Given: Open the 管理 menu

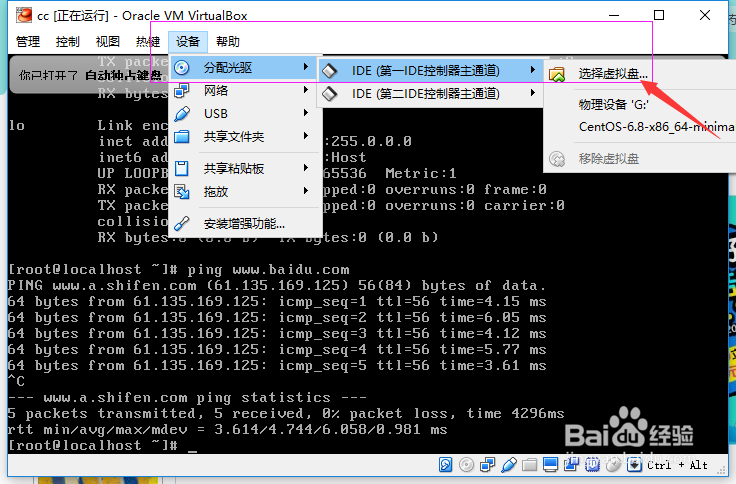Looking at the screenshot, I should (28, 42).
